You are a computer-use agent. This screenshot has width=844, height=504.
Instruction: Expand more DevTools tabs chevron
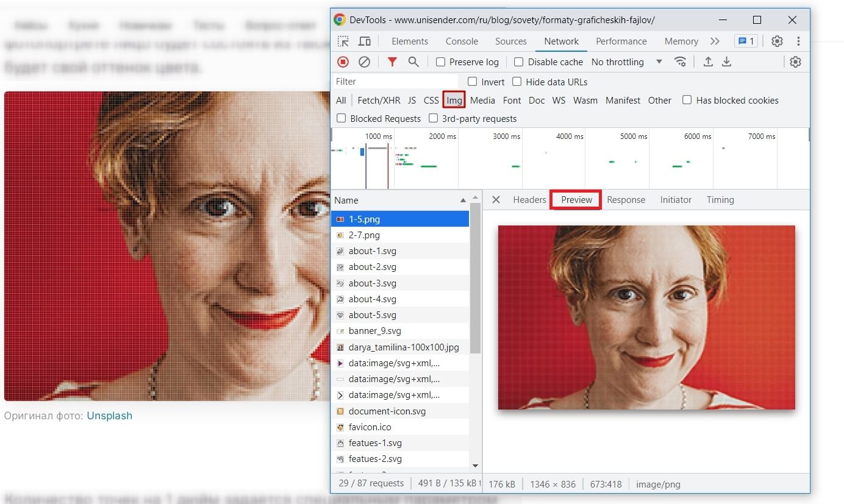coord(715,41)
